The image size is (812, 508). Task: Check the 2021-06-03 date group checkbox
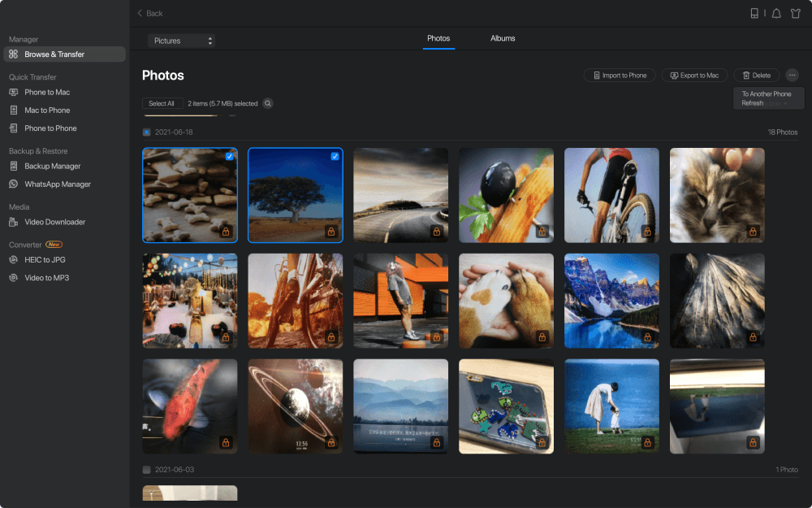(147, 469)
